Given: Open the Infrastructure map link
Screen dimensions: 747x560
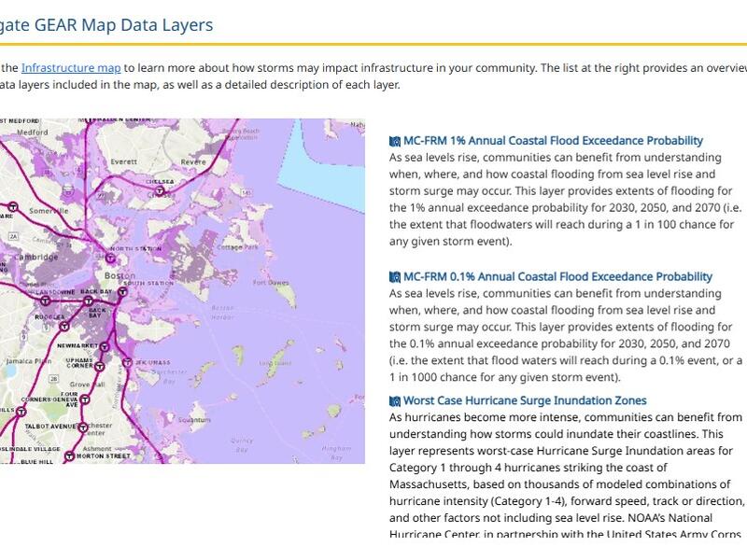Looking at the screenshot, I should click(x=71, y=68).
